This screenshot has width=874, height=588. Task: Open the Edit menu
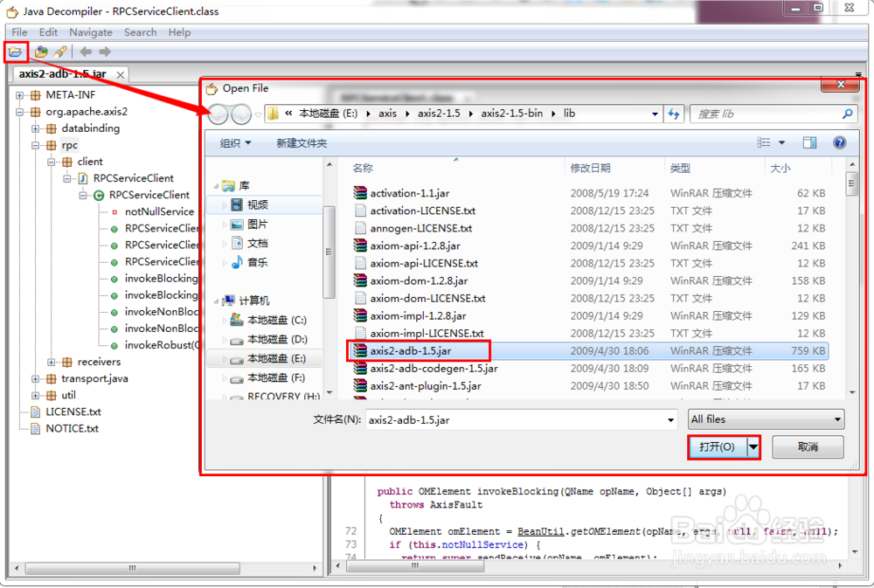click(x=48, y=32)
